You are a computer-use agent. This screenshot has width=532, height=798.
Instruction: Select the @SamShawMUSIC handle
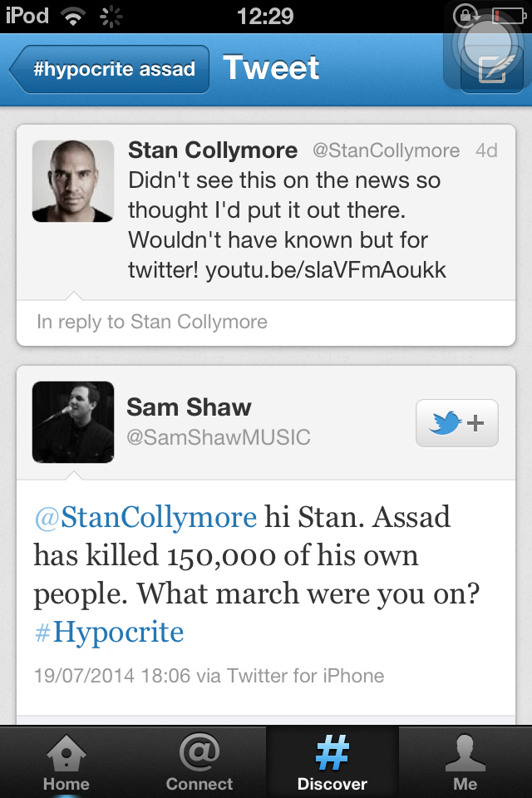pyautogui.click(x=219, y=437)
